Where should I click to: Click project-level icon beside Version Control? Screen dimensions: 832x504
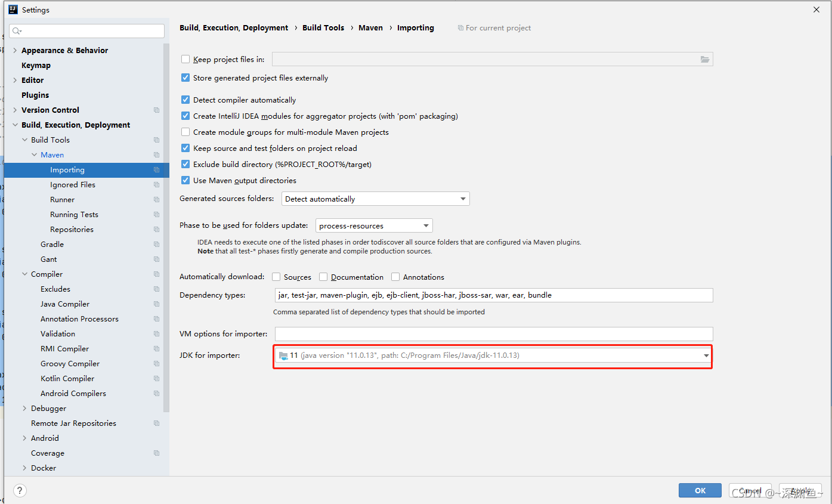coord(156,110)
